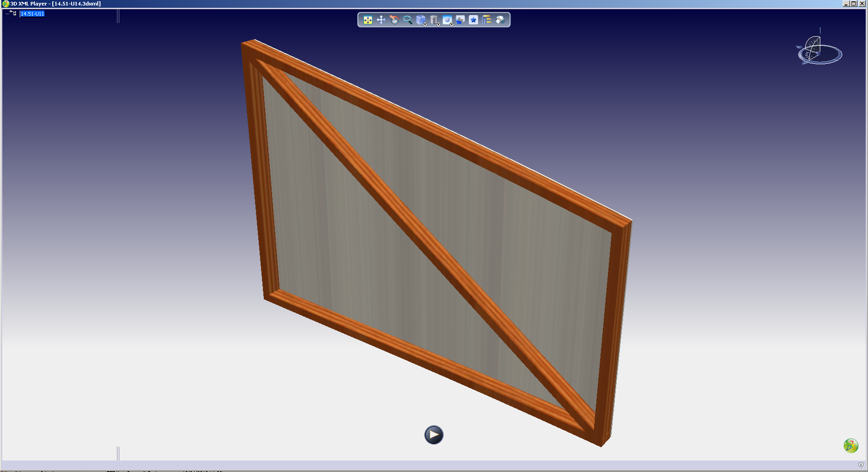Activate the Rotate hand-on-sphere tool

pos(394,20)
